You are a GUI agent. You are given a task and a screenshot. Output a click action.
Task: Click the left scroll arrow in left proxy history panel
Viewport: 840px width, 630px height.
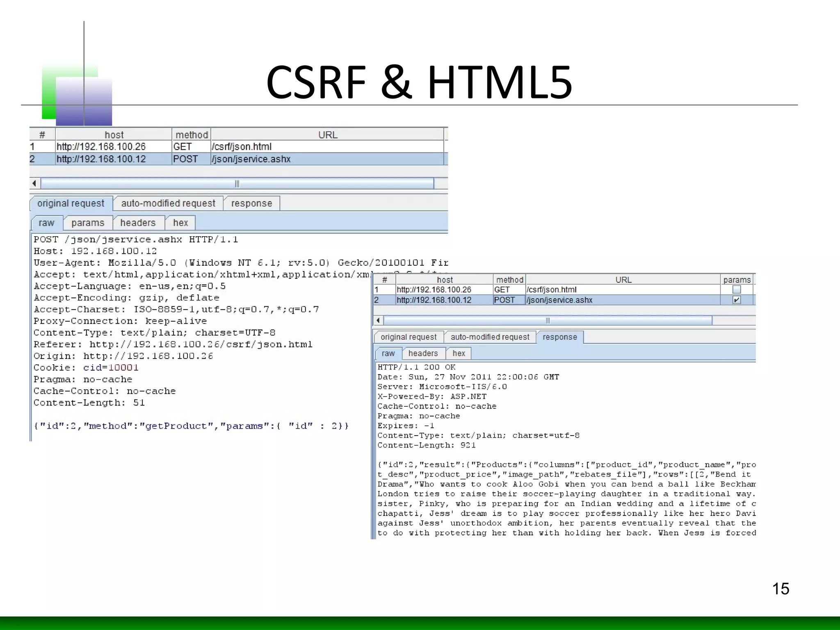click(x=34, y=183)
